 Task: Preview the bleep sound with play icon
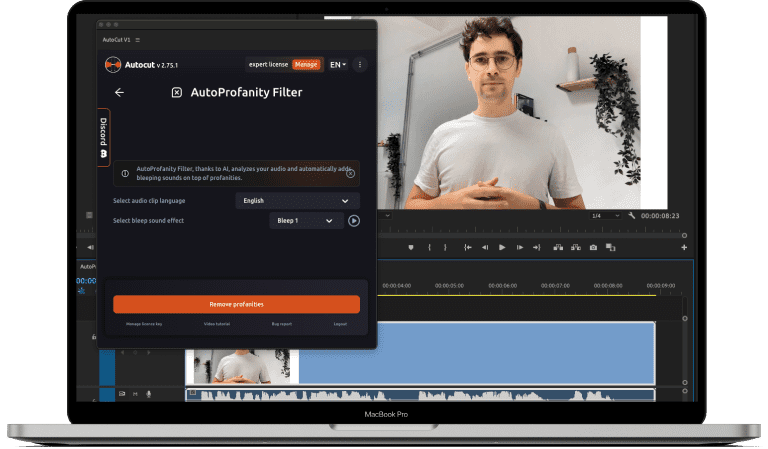354,221
